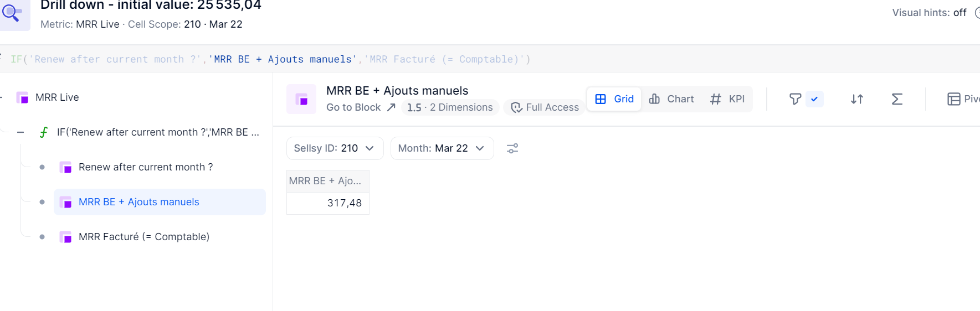Switch to KPI view

click(727, 99)
